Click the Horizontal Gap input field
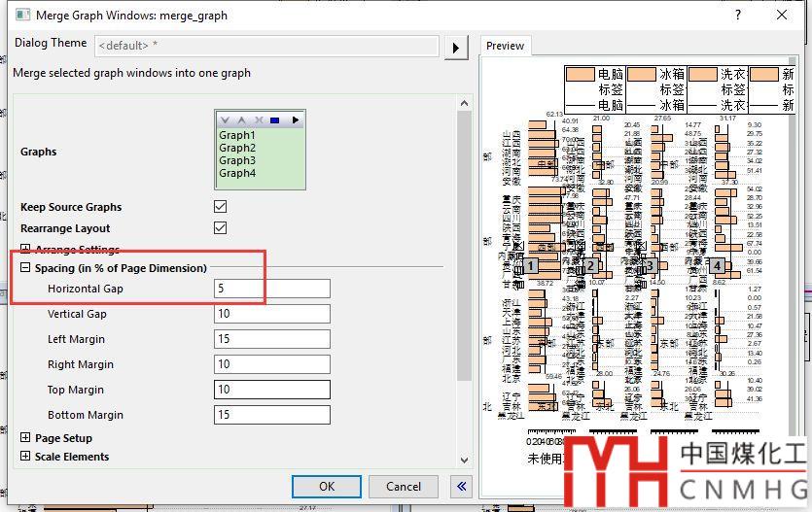Screen dimensions: 812x512 (272, 289)
